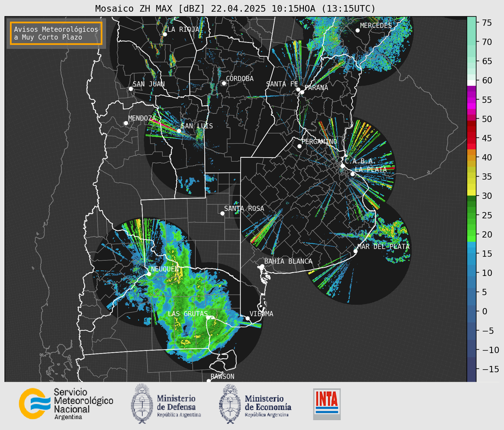Image resolution: width=504 pixels, height=430 pixels.
Task: Click the Avisos Meteorológicos a Muy Corto Plazo box
Action: (56, 33)
